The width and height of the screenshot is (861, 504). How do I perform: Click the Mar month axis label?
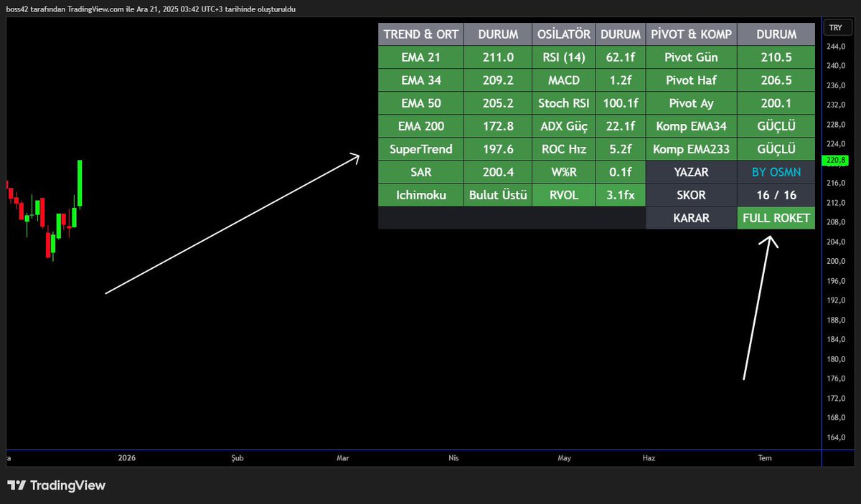[342, 457]
